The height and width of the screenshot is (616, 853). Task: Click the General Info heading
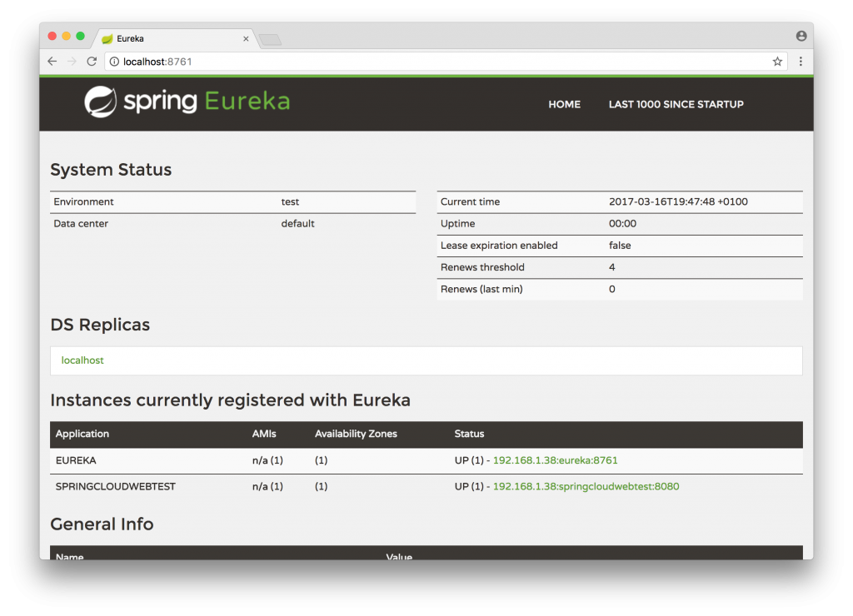102,524
